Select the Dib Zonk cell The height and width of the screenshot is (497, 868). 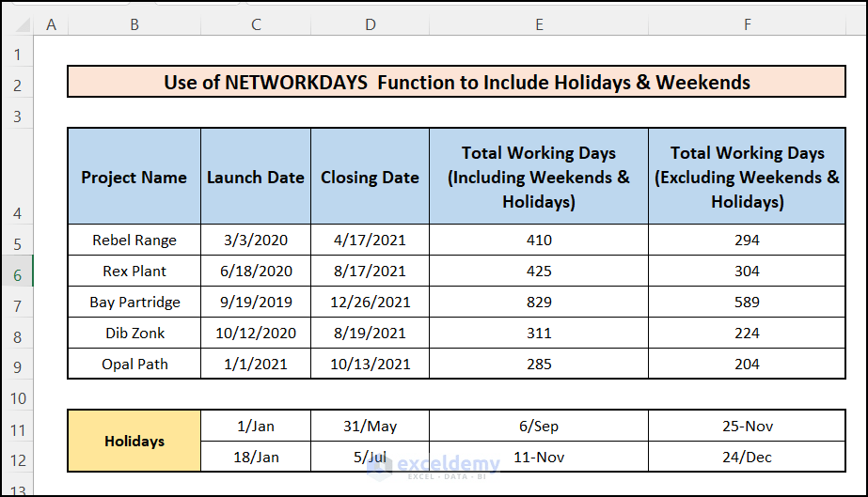point(134,333)
